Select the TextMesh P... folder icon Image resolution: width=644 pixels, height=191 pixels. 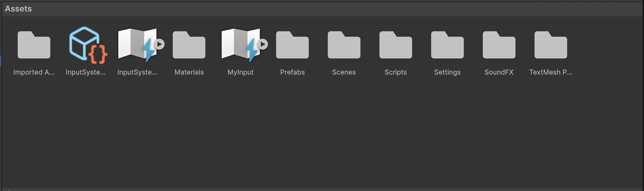pos(551,45)
